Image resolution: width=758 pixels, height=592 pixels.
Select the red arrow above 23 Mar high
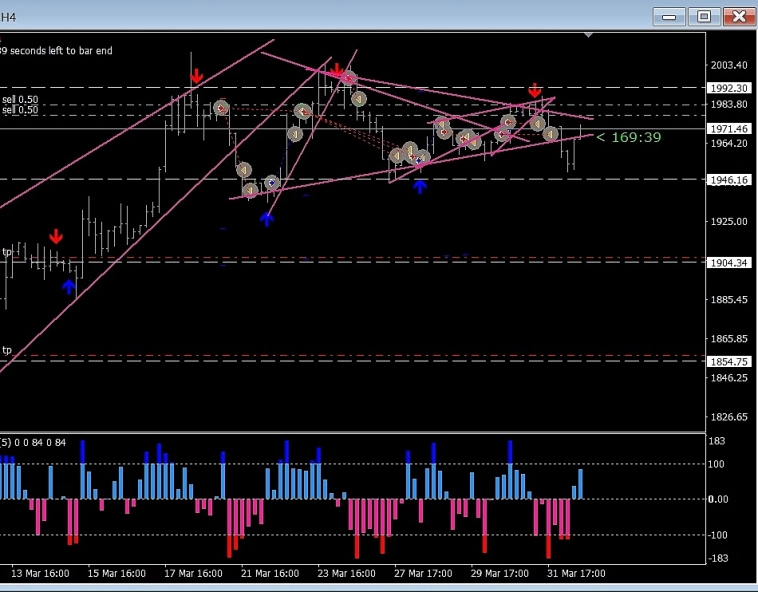338,70
